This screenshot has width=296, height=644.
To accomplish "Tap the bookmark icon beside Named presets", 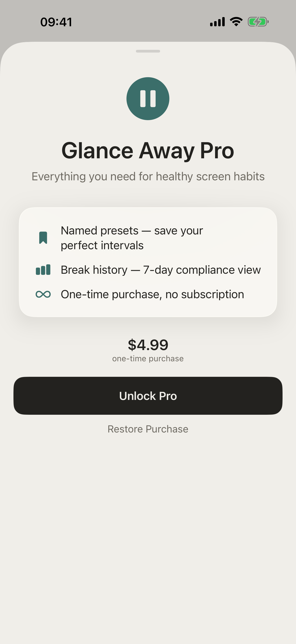I will 43,238.
